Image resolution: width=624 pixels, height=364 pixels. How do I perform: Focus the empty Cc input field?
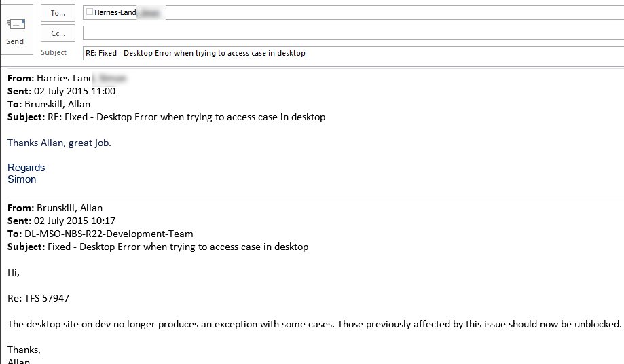point(352,33)
